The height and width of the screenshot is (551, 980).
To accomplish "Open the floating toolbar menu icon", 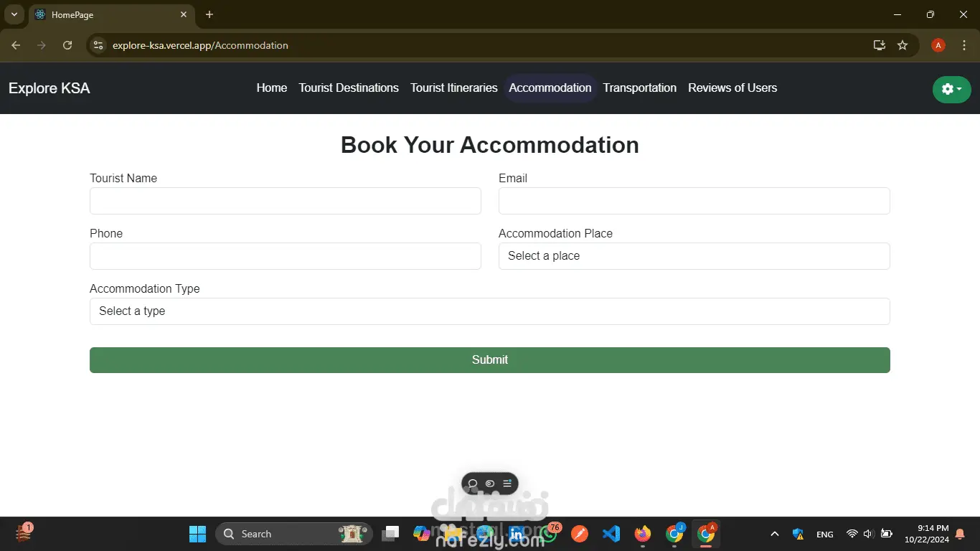I will click(507, 484).
